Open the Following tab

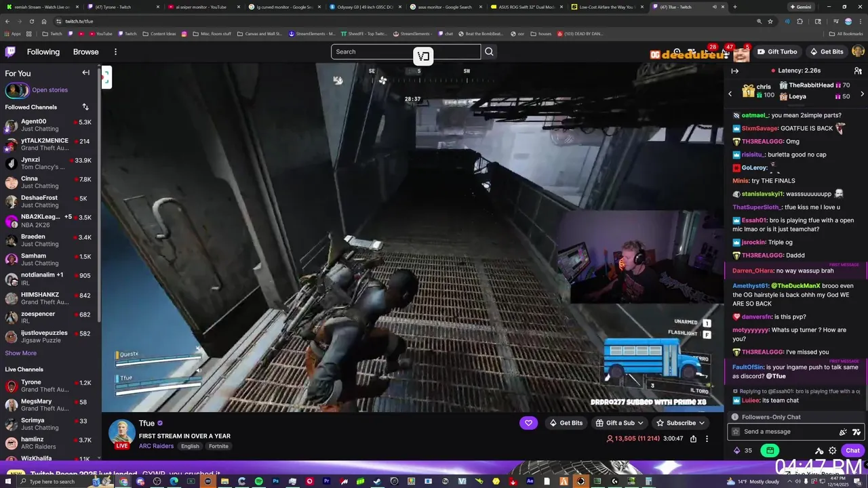click(x=43, y=52)
